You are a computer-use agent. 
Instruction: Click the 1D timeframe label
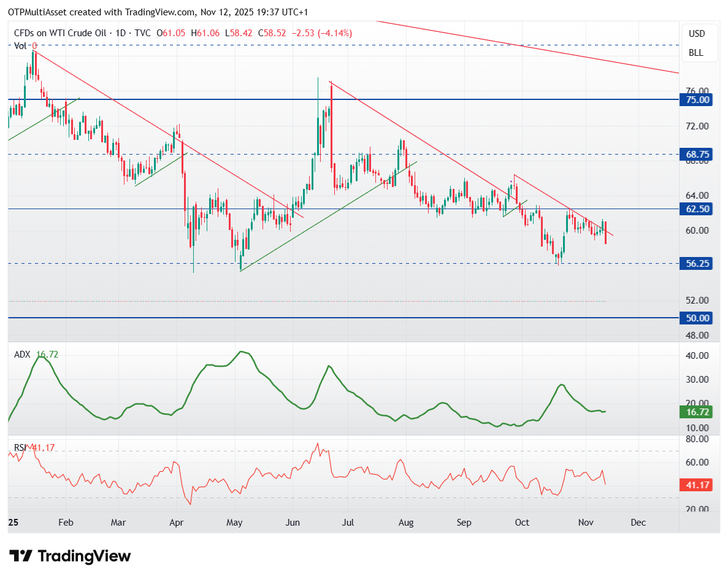[x=120, y=33]
